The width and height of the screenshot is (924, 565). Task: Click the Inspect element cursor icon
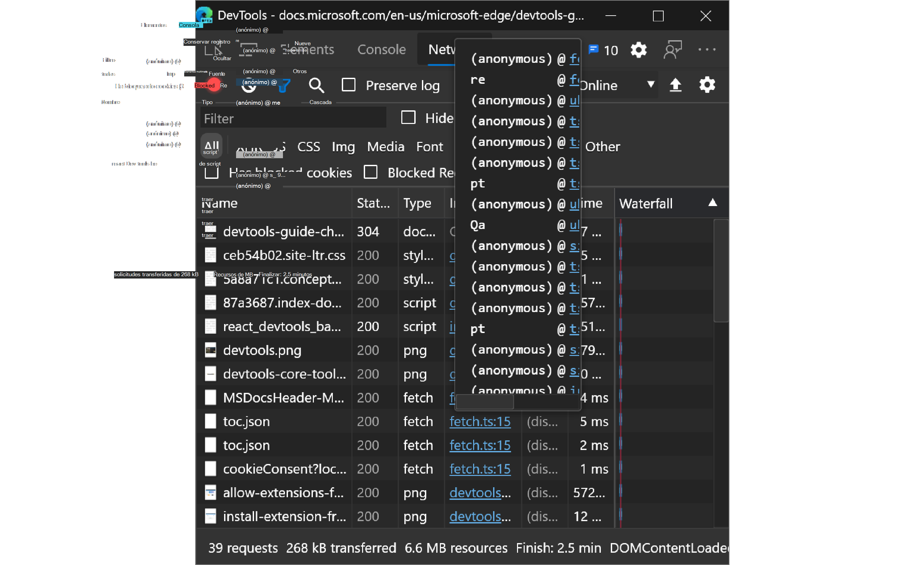[x=214, y=50]
